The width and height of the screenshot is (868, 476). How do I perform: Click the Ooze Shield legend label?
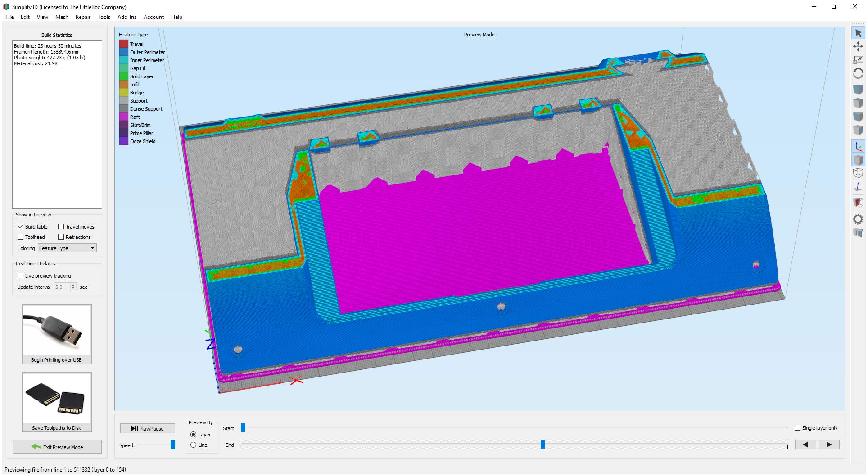point(143,141)
